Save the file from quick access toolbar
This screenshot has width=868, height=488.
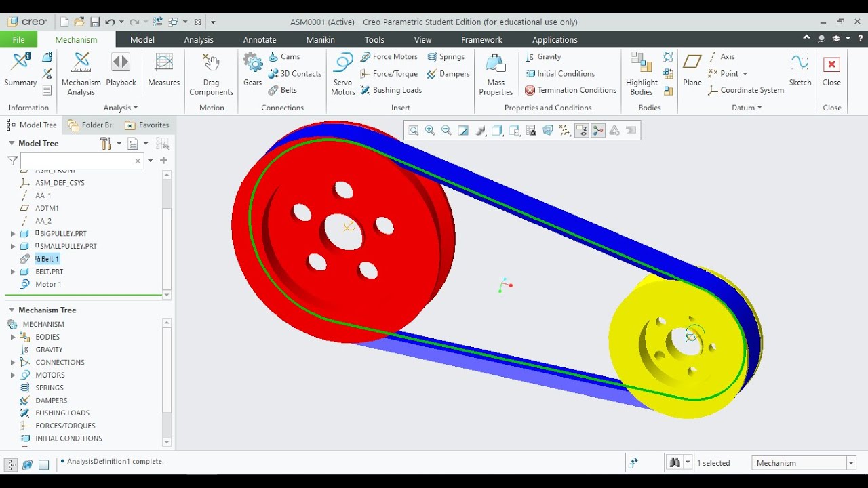click(x=95, y=22)
